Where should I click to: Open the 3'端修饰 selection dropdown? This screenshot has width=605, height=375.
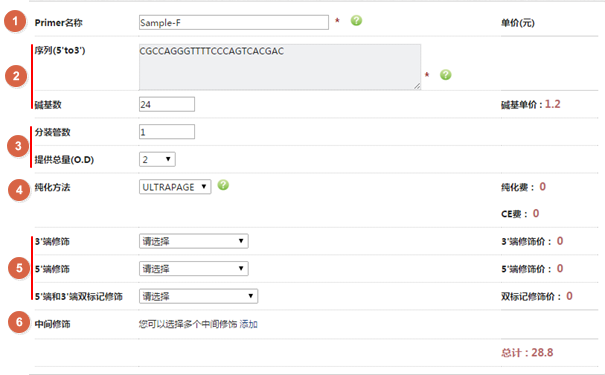pos(193,241)
